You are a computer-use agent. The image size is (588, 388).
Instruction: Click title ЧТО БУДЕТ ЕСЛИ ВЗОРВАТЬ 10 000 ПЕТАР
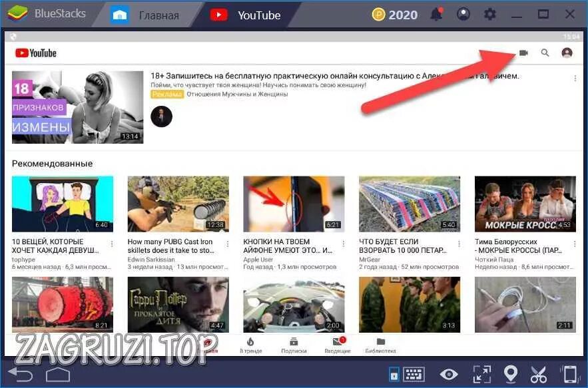[x=403, y=246]
